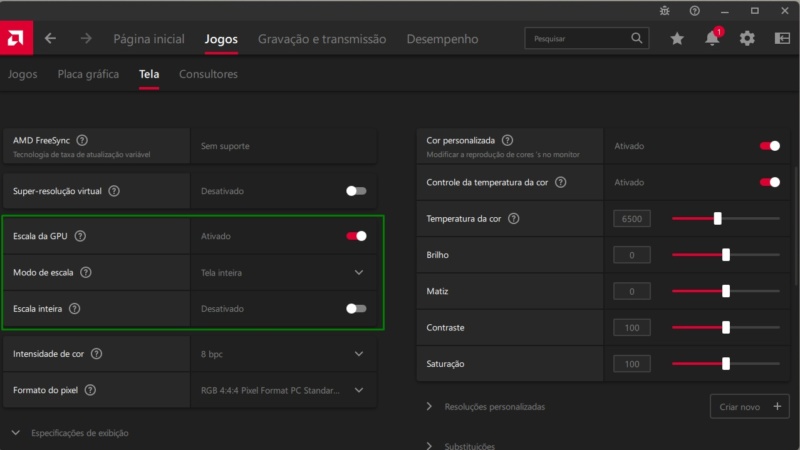800x450 pixels.
Task: Click Saturação slider handle
Action: point(726,364)
